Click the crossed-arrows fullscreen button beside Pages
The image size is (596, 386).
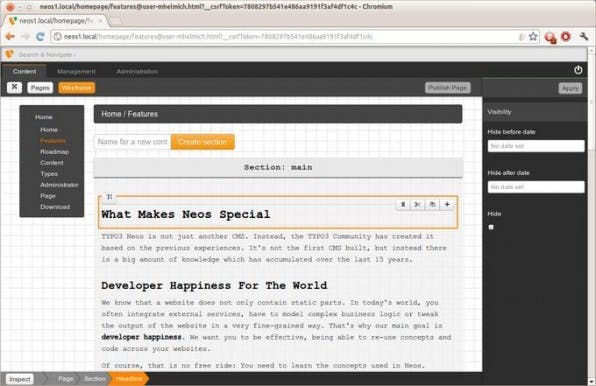click(x=14, y=87)
